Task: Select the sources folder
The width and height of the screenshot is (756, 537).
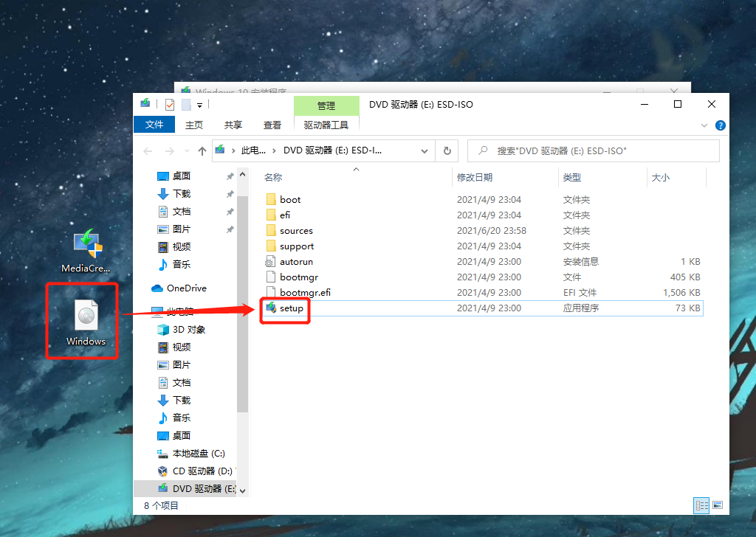Action: tap(289, 231)
